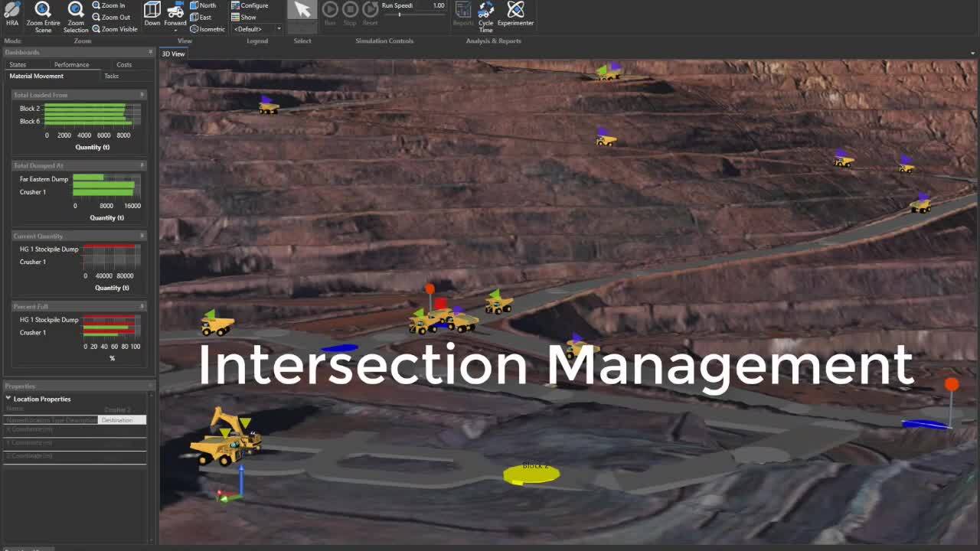Click Zoom Entire Scene tool

click(43, 15)
